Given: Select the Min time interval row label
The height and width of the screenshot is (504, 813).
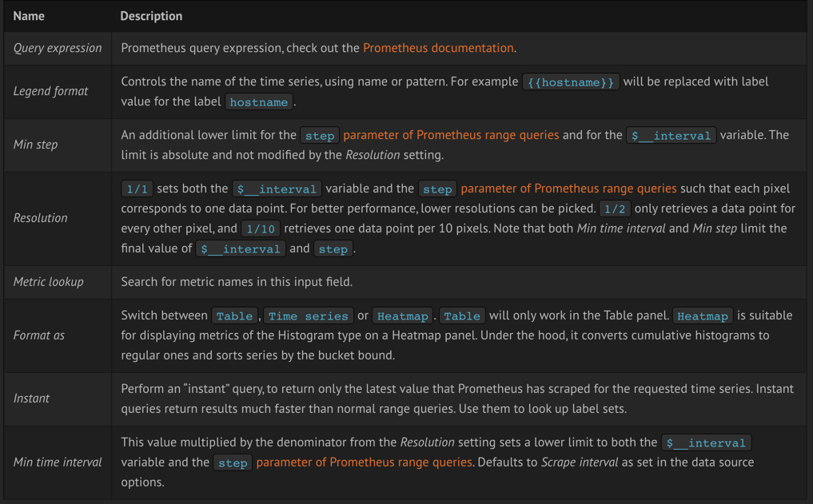Looking at the screenshot, I should click(x=58, y=462).
